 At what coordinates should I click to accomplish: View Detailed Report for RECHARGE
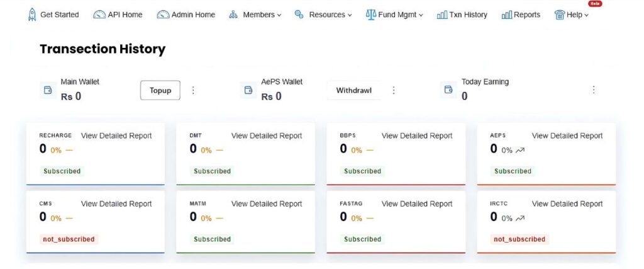point(116,135)
